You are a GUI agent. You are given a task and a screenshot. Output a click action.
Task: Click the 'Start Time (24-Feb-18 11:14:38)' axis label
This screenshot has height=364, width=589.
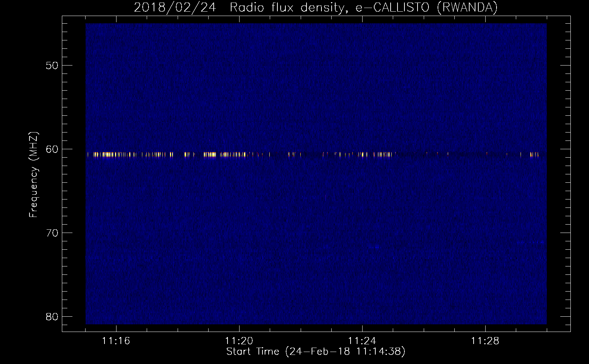coord(316,352)
